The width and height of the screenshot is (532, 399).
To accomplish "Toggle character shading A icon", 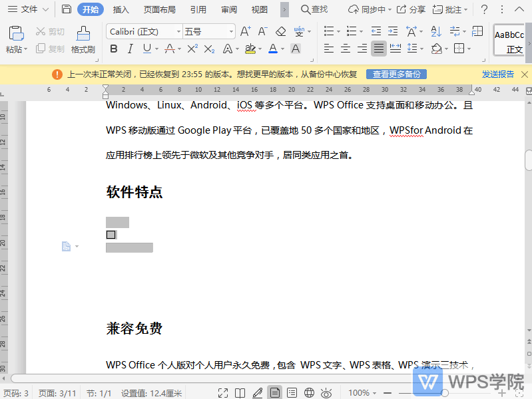I will (296, 49).
